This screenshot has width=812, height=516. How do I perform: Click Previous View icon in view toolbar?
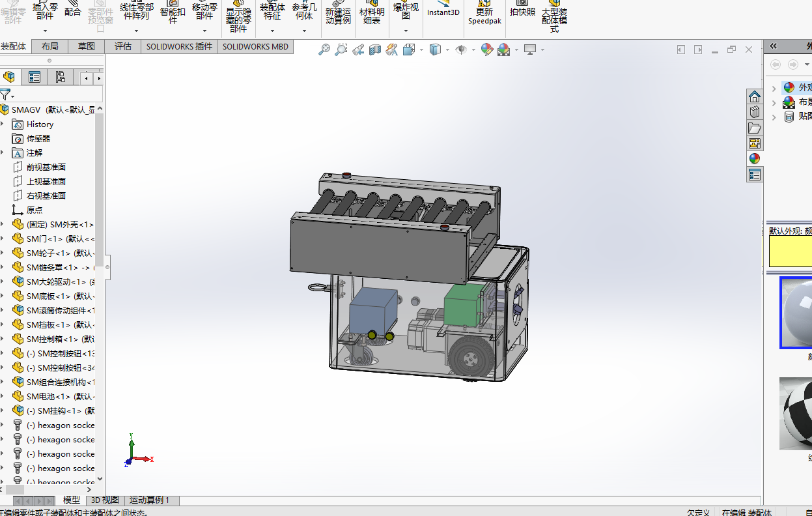pos(357,50)
